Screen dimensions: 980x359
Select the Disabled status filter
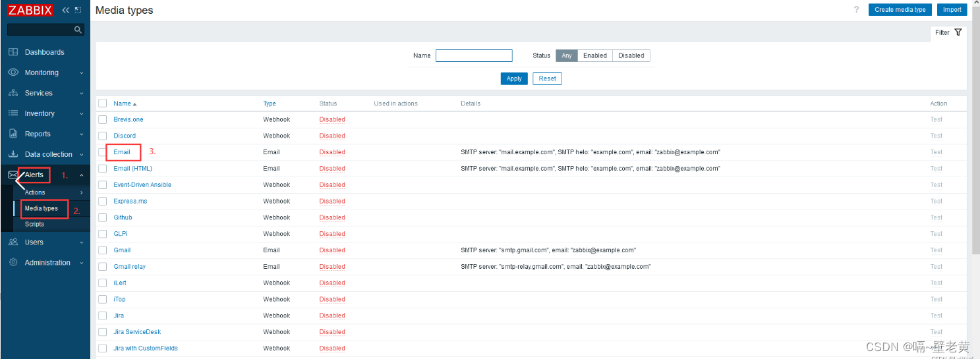click(631, 55)
